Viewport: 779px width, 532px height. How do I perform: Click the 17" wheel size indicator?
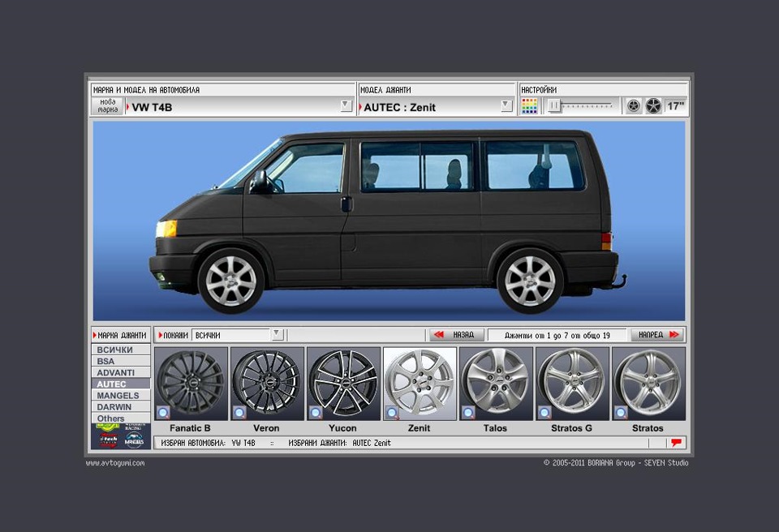click(676, 105)
